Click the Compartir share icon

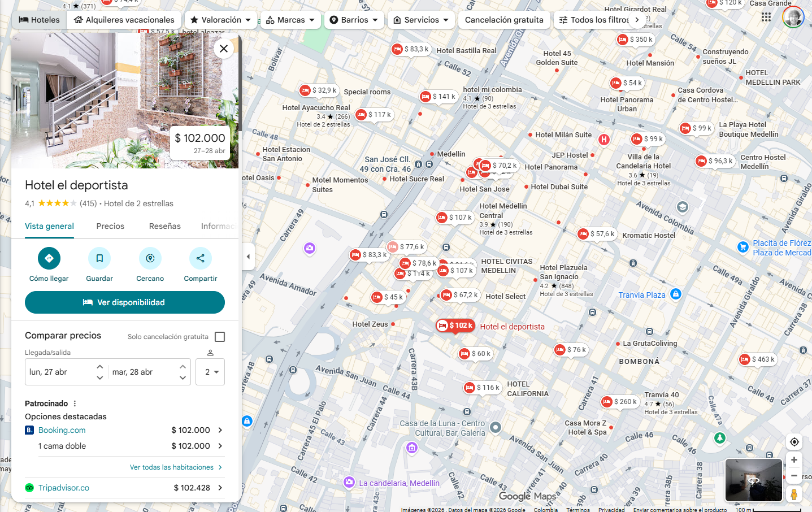(200, 258)
